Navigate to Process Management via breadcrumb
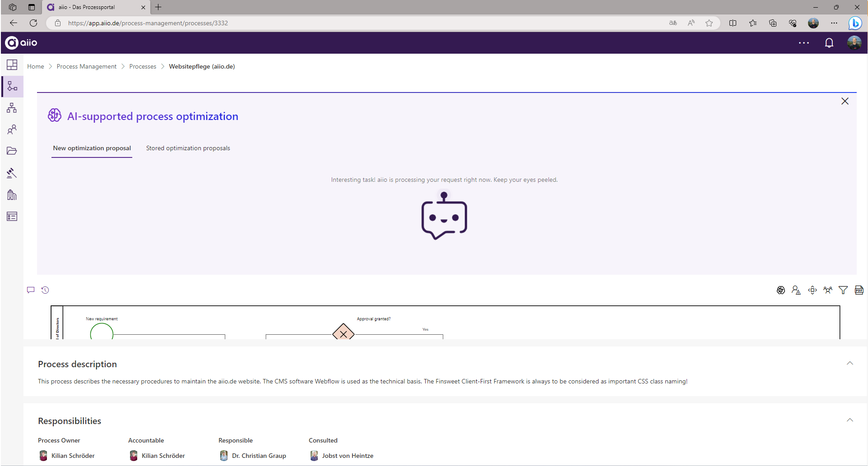The height and width of the screenshot is (466, 868). (x=86, y=66)
